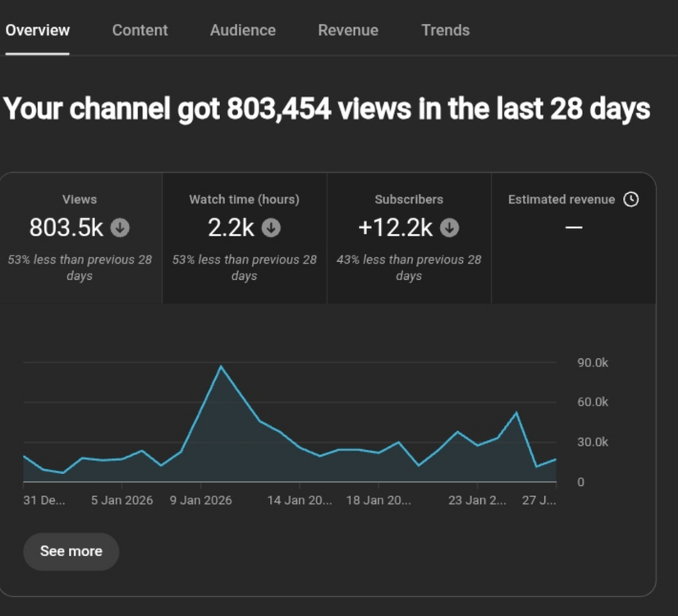Screen dimensions: 678x616
Task: Select the Views metric card label
Action: 80,200
